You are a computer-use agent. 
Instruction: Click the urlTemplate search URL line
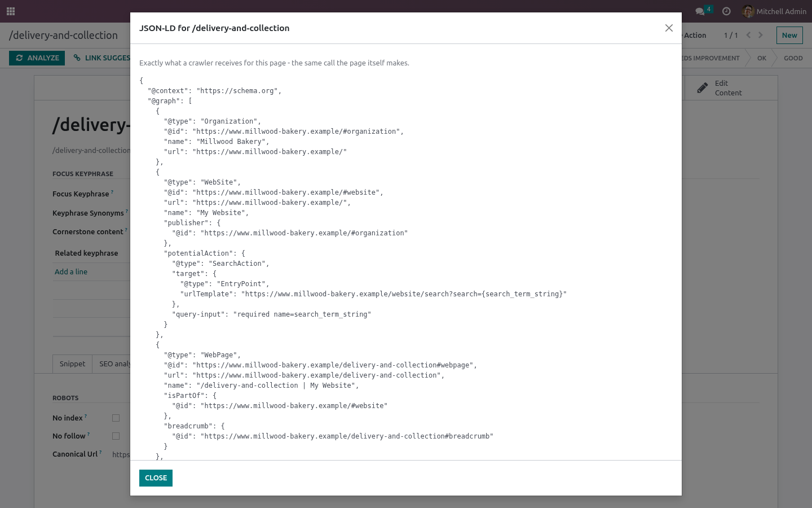[373, 294]
